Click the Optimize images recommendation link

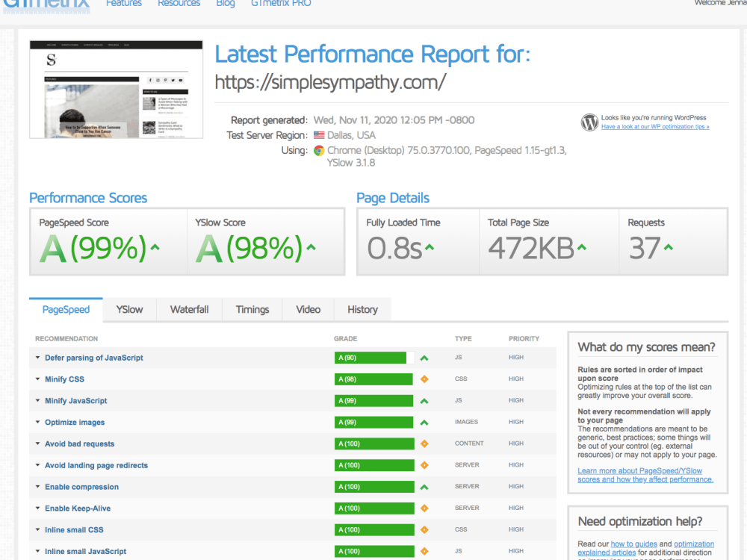[75, 423]
